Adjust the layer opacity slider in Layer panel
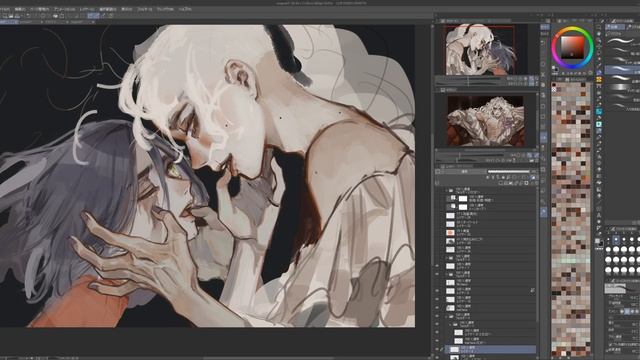Viewport: 640px width, 360px height. (x=509, y=171)
